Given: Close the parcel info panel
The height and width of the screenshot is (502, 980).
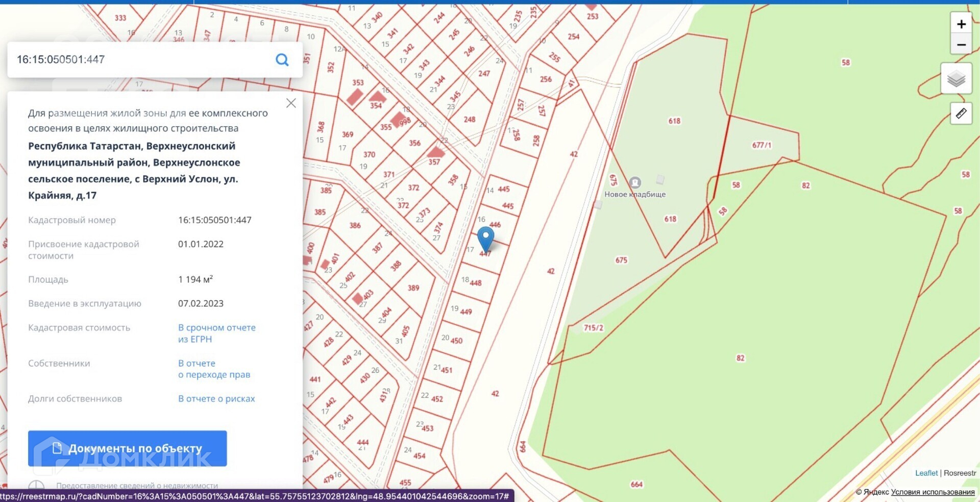Looking at the screenshot, I should (291, 103).
